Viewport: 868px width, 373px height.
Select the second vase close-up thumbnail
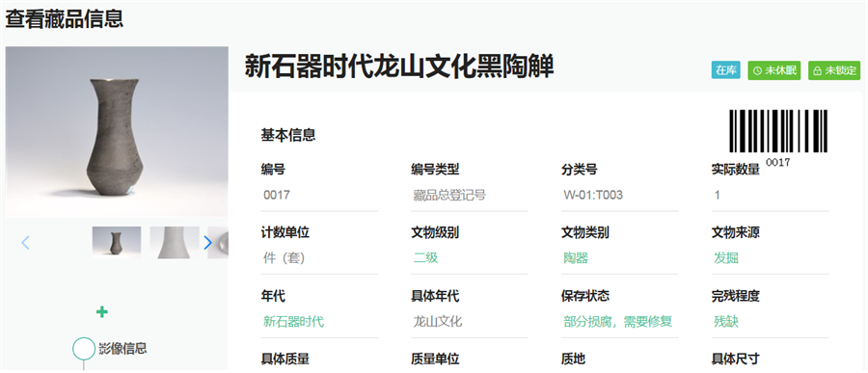point(175,242)
